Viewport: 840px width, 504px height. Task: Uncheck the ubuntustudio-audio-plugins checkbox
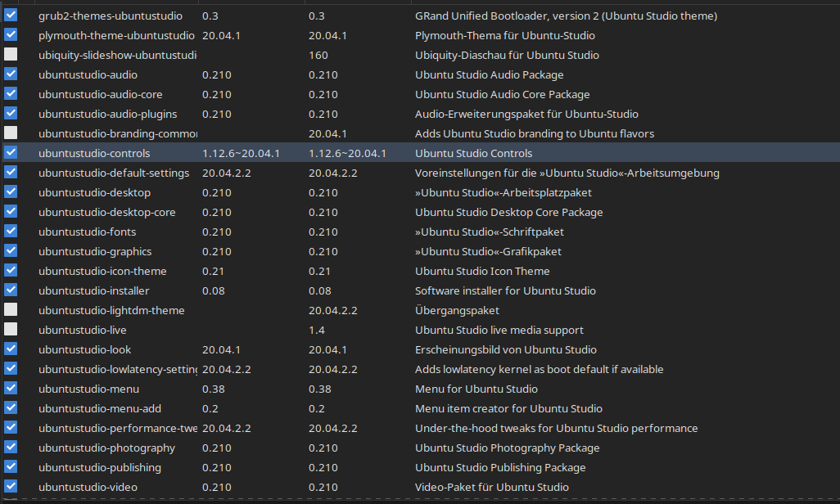11,113
